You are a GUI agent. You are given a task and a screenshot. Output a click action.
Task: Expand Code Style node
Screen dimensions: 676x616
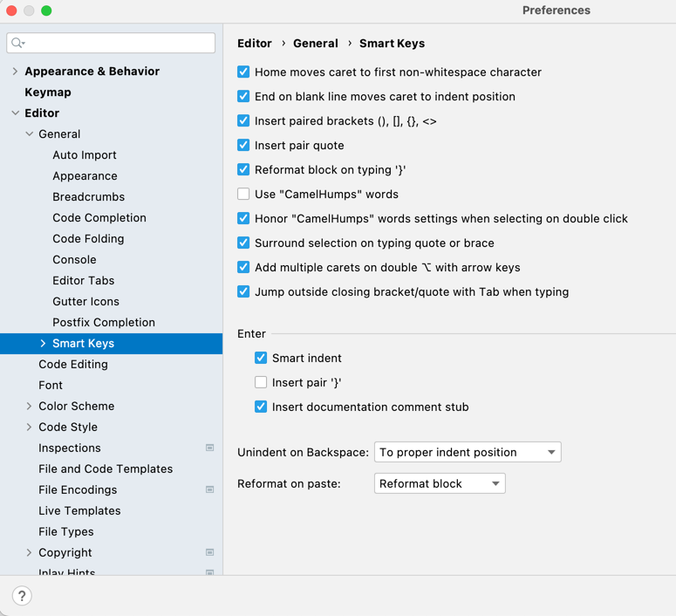pos(29,427)
